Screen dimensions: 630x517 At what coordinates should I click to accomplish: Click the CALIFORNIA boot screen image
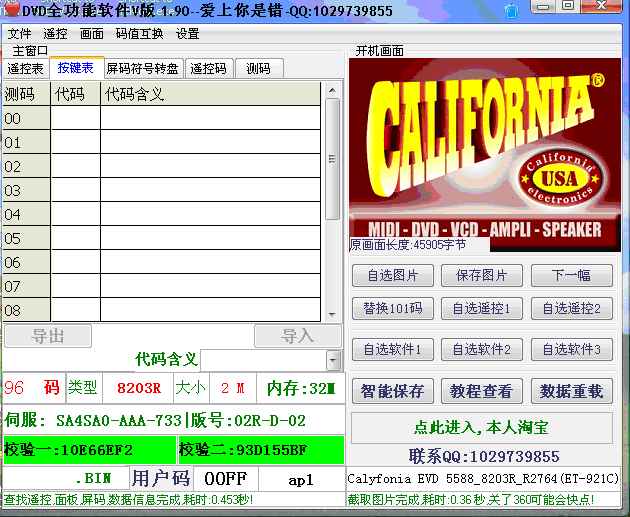(485, 155)
